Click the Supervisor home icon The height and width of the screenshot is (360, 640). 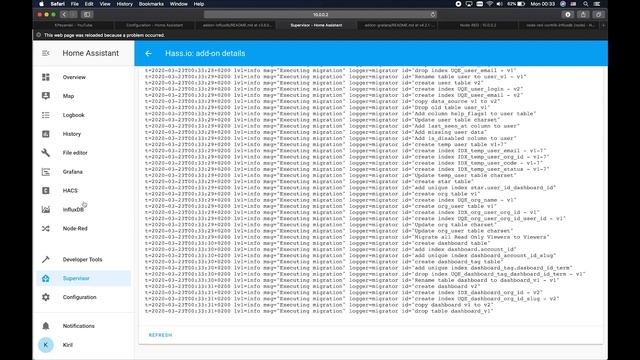pyautogui.click(x=46, y=278)
